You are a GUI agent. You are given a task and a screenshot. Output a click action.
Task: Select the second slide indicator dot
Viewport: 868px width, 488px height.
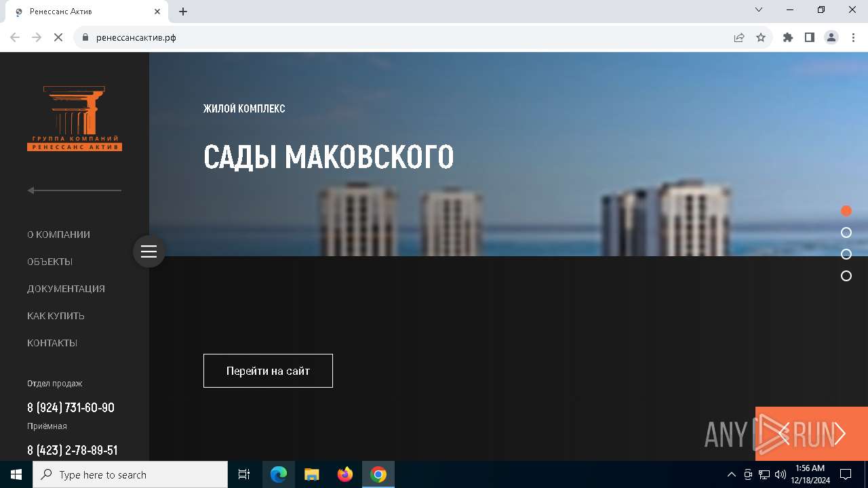point(846,232)
